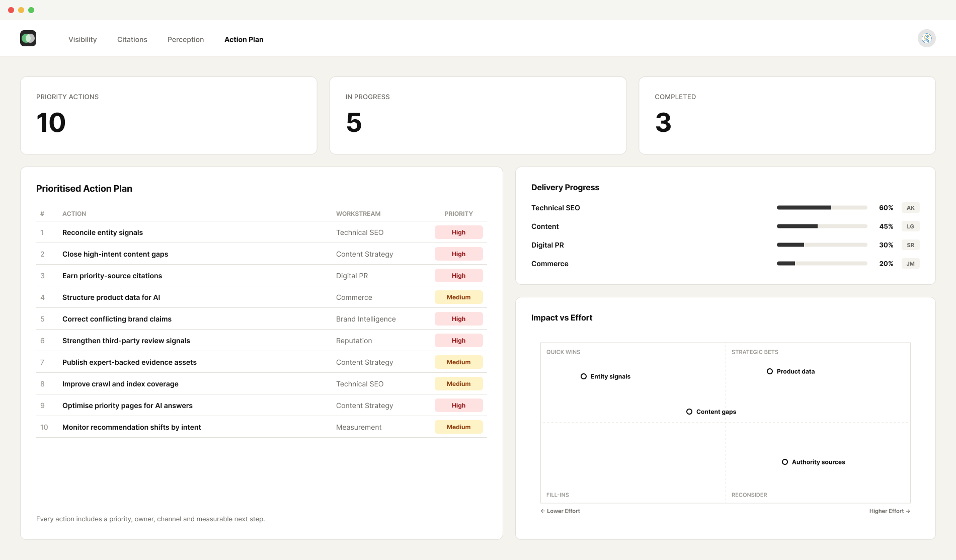Switch to the Visibility tab
Screen dimensions: 956x560
coord(83,39)
